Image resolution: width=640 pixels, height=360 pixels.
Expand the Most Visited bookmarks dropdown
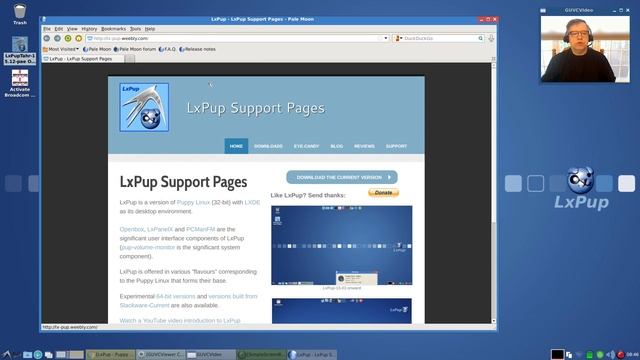coord(61,49)
